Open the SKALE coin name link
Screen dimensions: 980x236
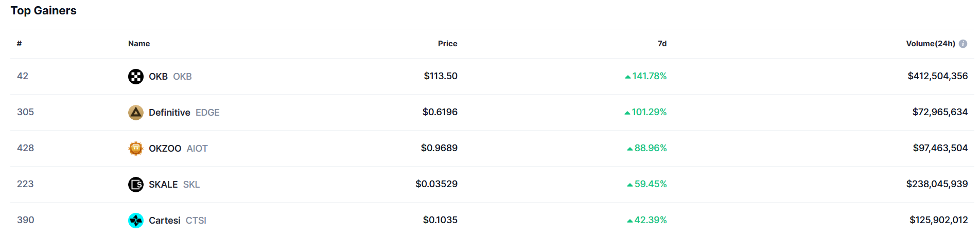(x=163, y=185)
